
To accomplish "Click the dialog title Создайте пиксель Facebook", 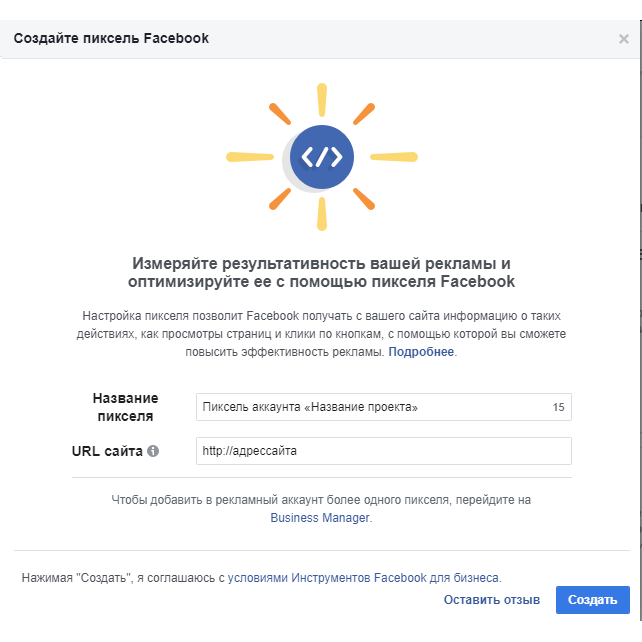I will [111, 38].
